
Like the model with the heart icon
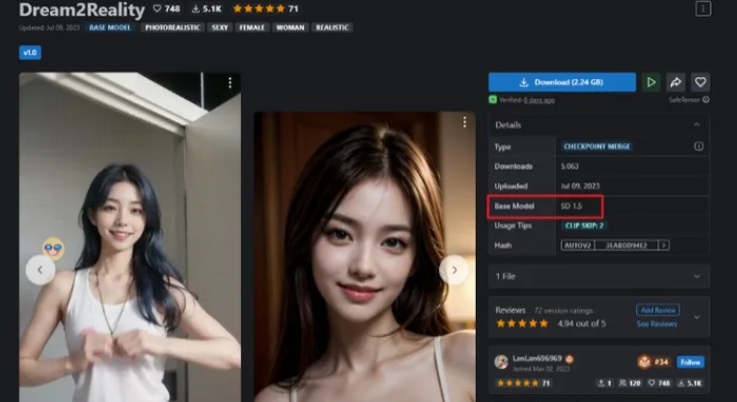(x=700, y=82)
